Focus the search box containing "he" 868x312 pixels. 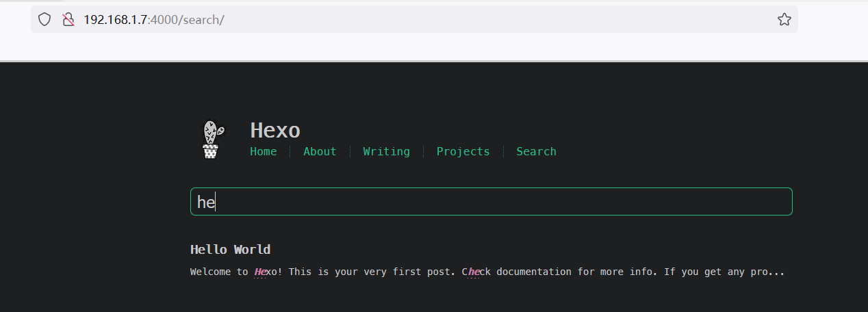coord(491,202)
